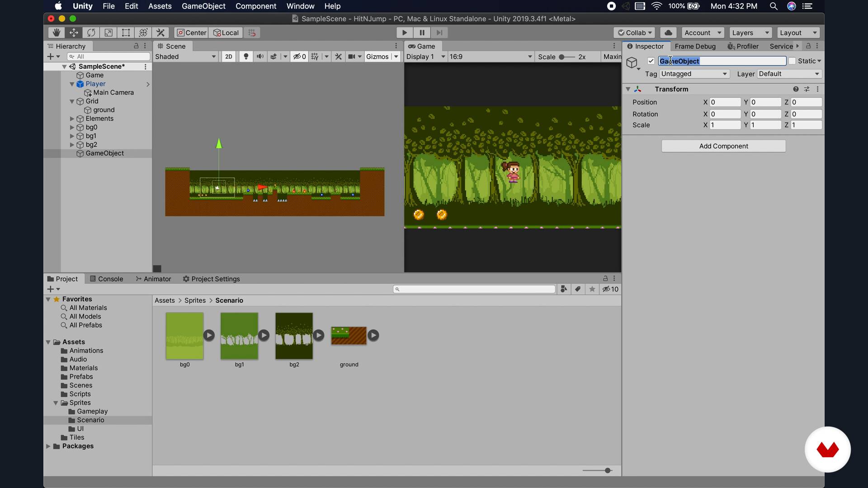
Task: Expand the ground sprite sub-assets
Action: pos(373,335)
